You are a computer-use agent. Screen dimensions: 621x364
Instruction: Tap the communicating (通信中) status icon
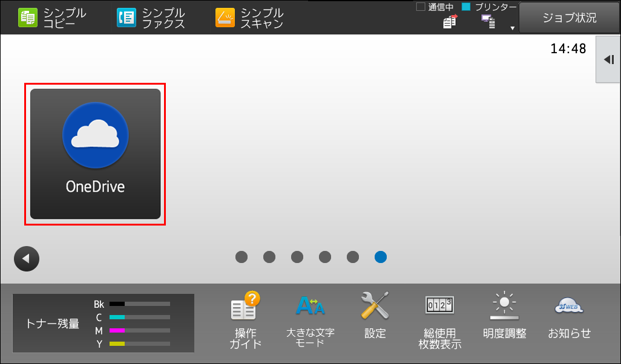coord(450,22)
